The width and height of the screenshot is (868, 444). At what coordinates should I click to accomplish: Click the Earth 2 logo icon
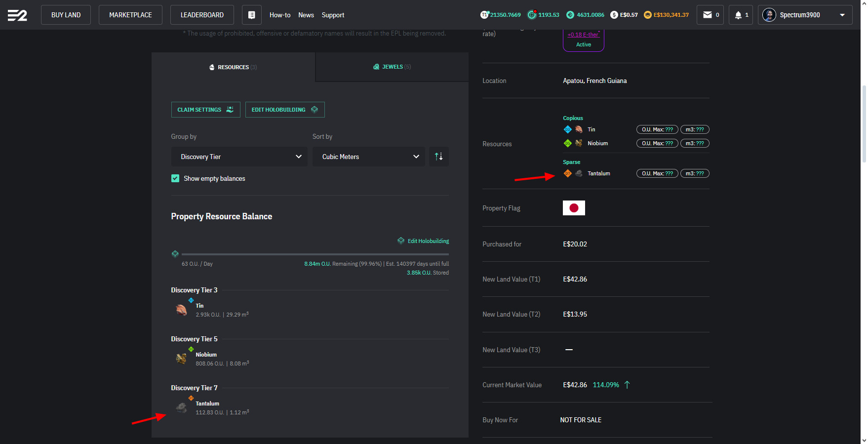[x=17, y=15]
